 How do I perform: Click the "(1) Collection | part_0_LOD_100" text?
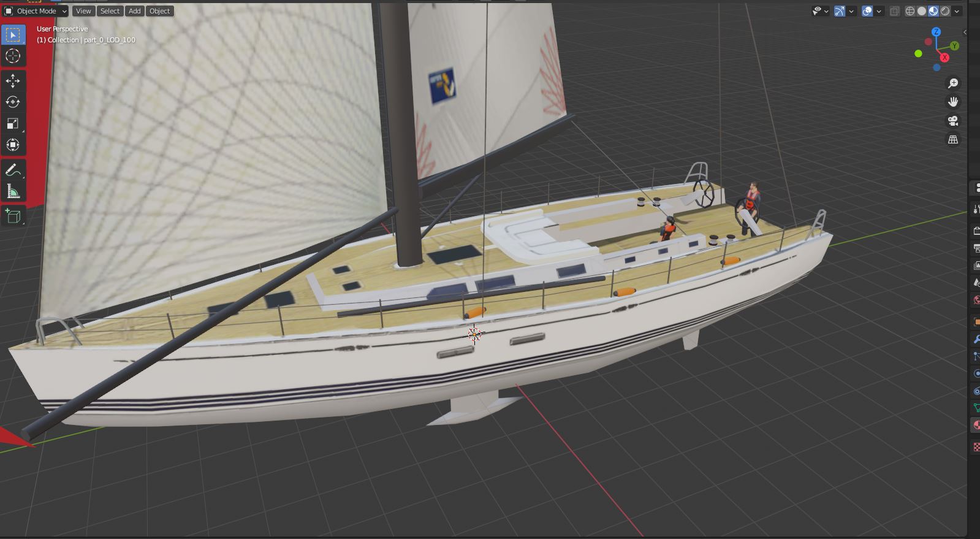pos(86,40)
